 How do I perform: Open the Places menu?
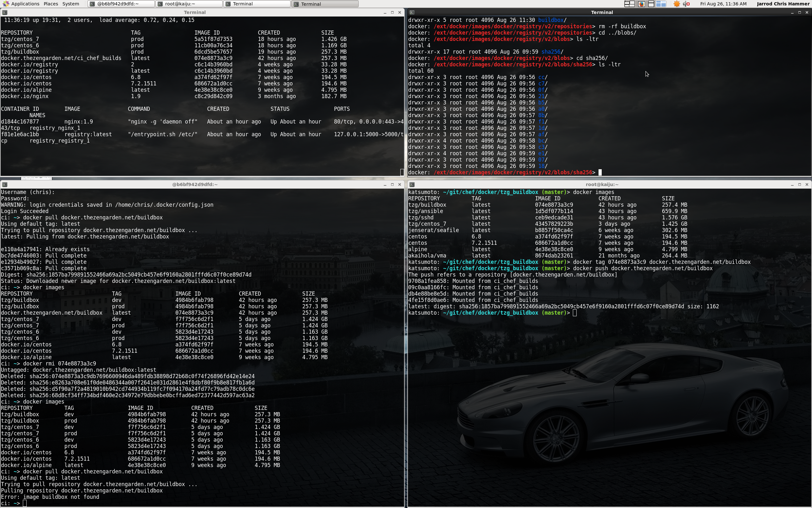(51, 4)
